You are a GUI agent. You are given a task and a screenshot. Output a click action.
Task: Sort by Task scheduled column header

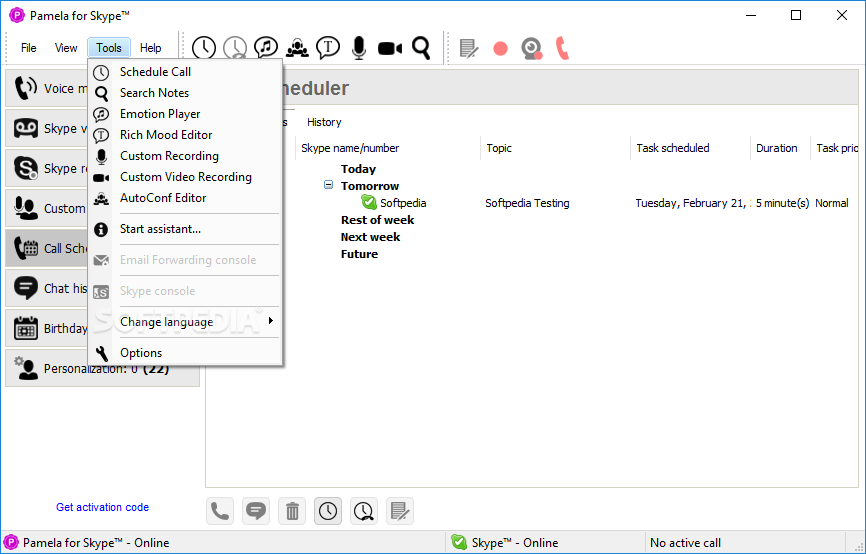[690, 148]
